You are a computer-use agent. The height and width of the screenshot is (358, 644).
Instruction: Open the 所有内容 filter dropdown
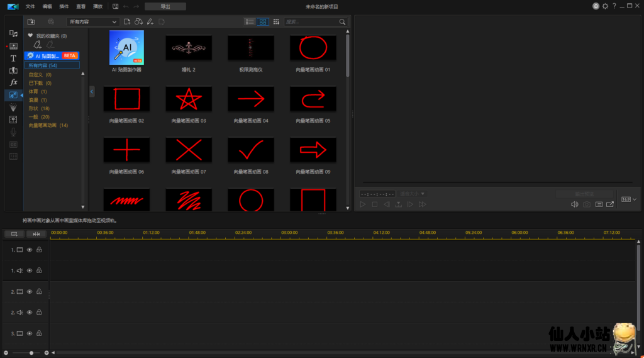click(x=93, y=21)
